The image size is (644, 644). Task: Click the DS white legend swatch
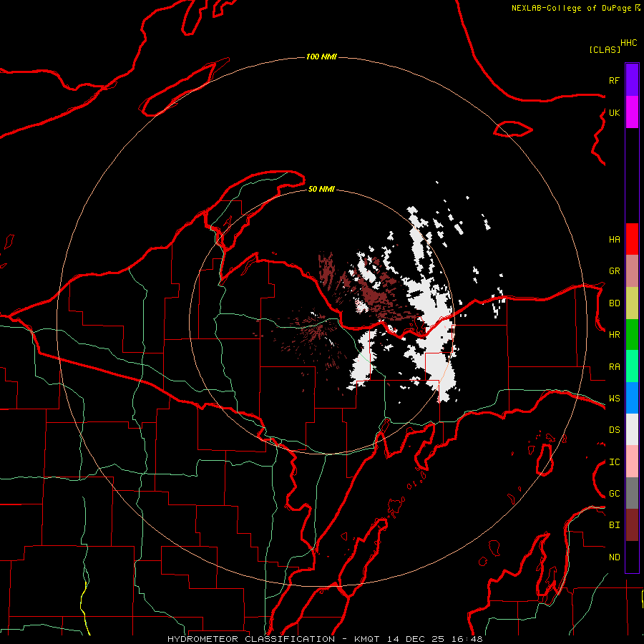(632, 429)
